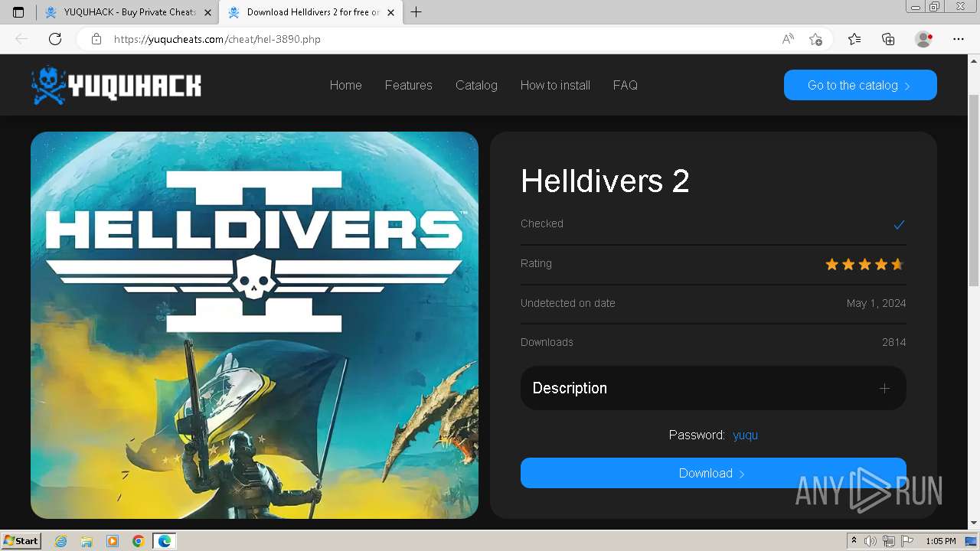Click the Checked blue checkmark icon
Viewport: 980px width, 551px height.
click(899, 224)
